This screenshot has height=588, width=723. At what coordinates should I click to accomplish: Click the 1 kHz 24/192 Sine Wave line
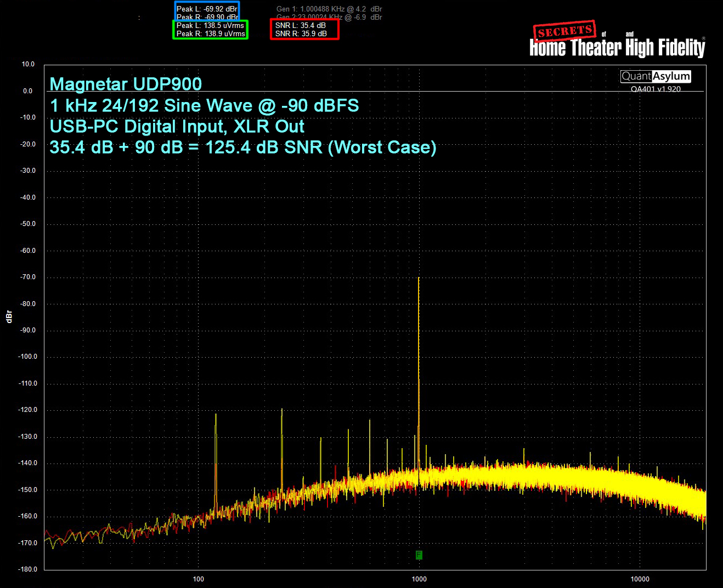click(x=204, y=105)
